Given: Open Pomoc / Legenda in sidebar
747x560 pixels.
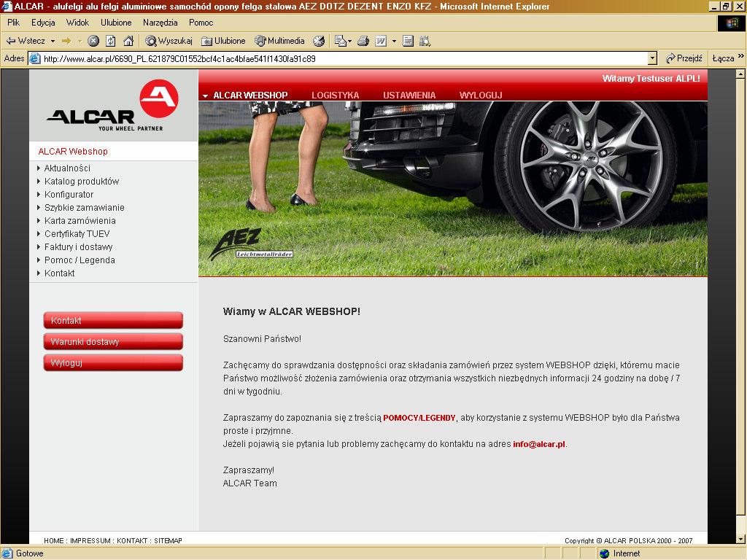Looking at the screenshot, I should (x=80, y=260).
